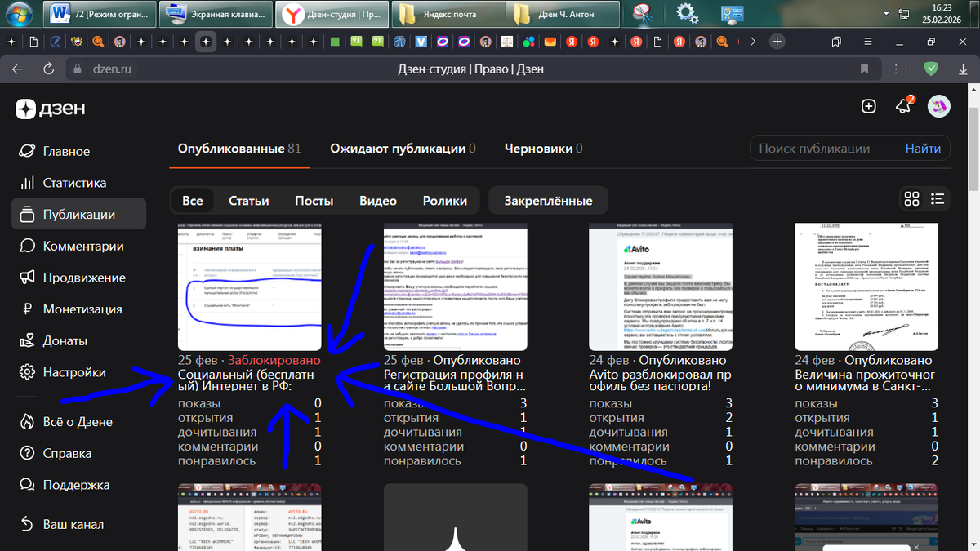Filter publications by Статьи
Image resolution: width=980 pixels, height=551 pixels.
click(x=249, y=200)
